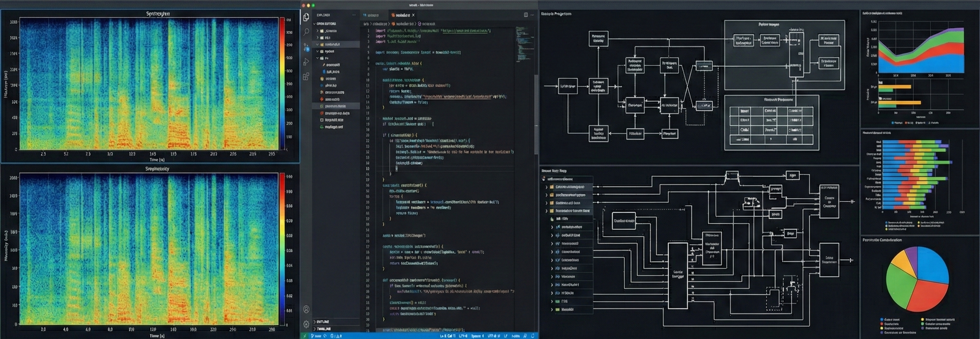Collapse the OPEN EDITORS section
980x339 pixels.
(x=315, y=23)
